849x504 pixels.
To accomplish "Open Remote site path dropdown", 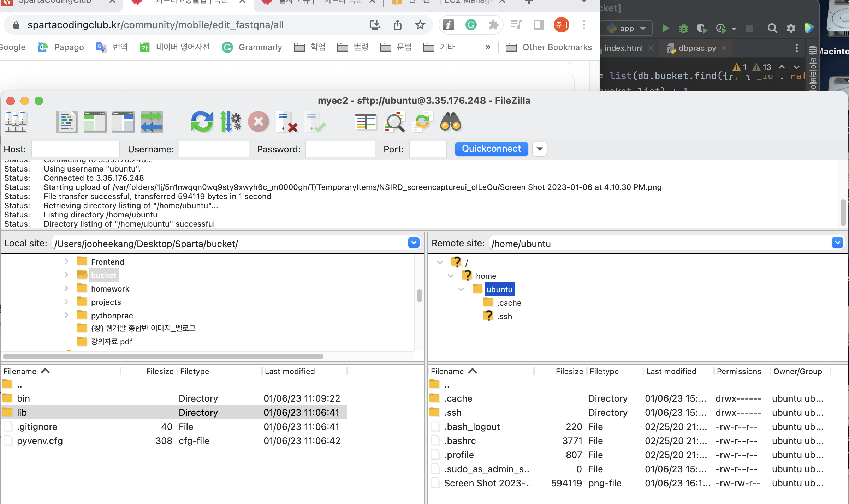I will [x=838, y=243].
